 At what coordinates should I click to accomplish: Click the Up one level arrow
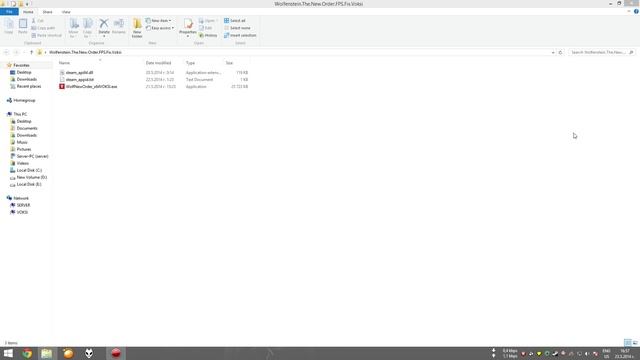pyautogui.click(x=31, y=52)
